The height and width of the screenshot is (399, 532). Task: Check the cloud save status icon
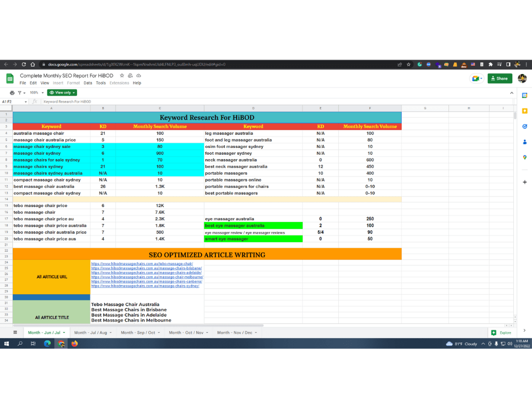tap(139, 76)
